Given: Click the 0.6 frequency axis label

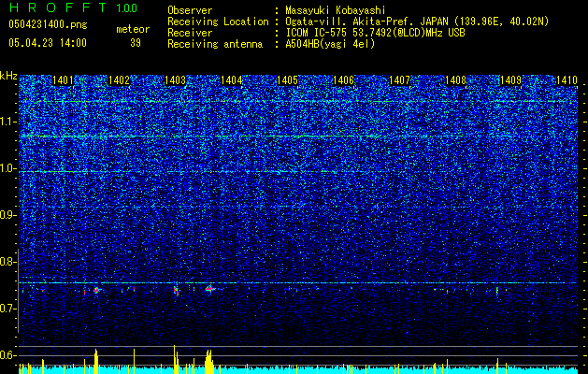Looking at the screenshot, I should click(8, 355).
